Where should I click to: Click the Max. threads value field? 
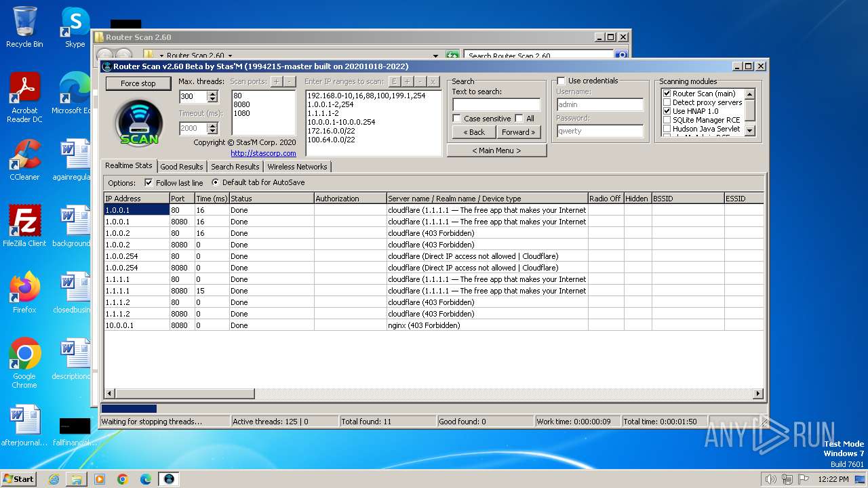pyautogui.click(x=193, y=97)
